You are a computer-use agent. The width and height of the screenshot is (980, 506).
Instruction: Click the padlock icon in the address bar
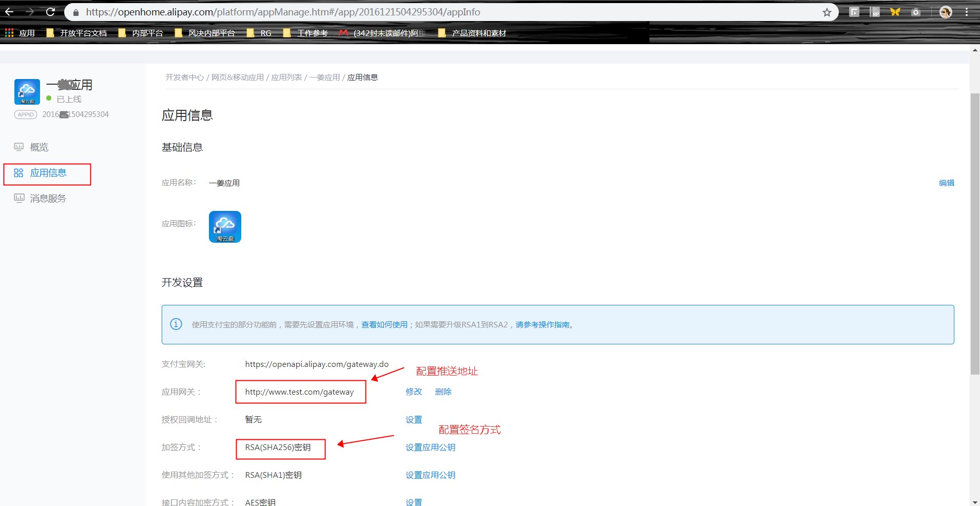pyautogui.click(x=76, y=12)
